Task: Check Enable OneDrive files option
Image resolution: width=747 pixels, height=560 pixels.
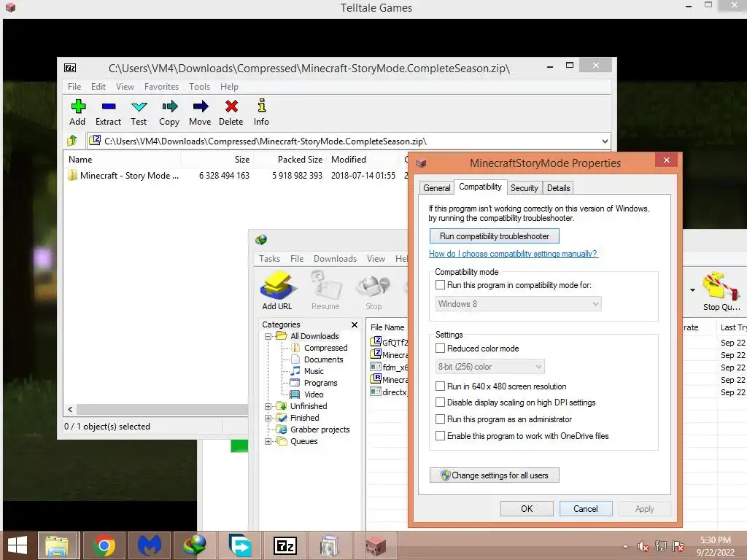Action: click(x=440, y=436)
